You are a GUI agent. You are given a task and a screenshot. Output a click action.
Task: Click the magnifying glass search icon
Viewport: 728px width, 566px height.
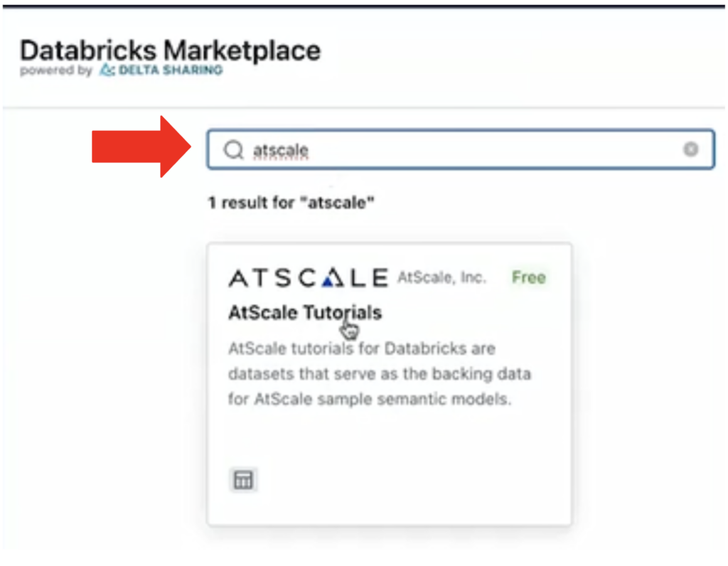click(232, 149)
